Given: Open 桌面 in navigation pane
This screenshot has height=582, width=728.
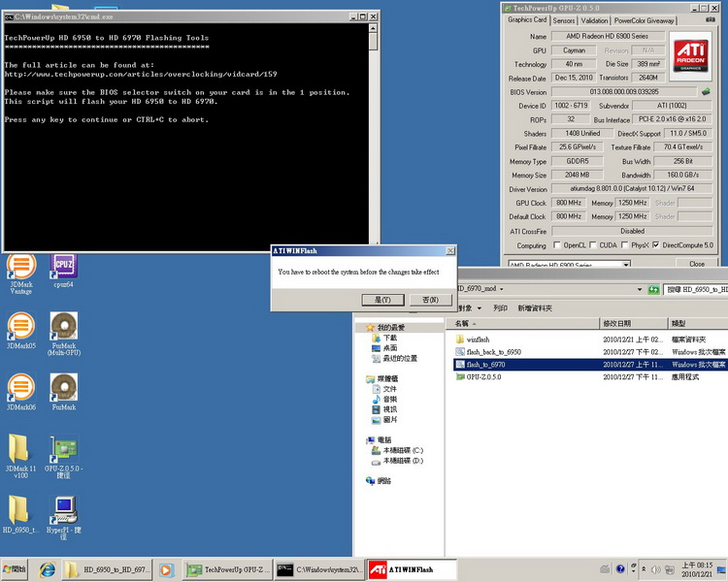Looking at the screenshot, I should coord(390,347).
